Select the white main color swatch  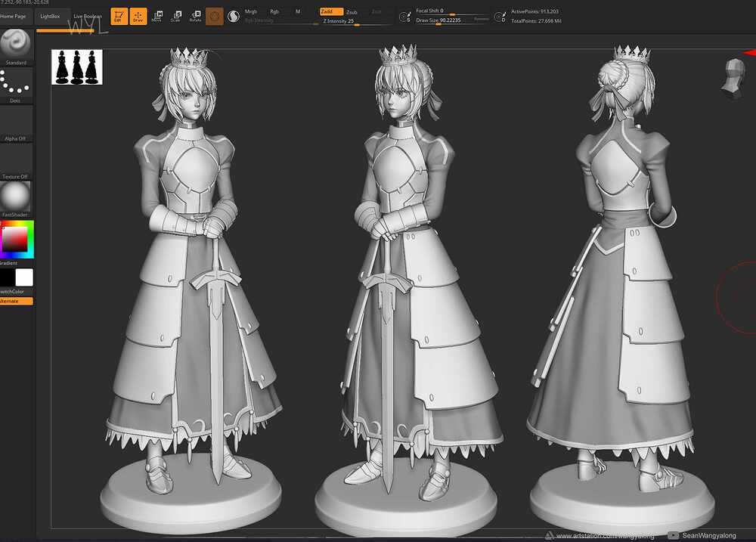[x=24, y=277]
